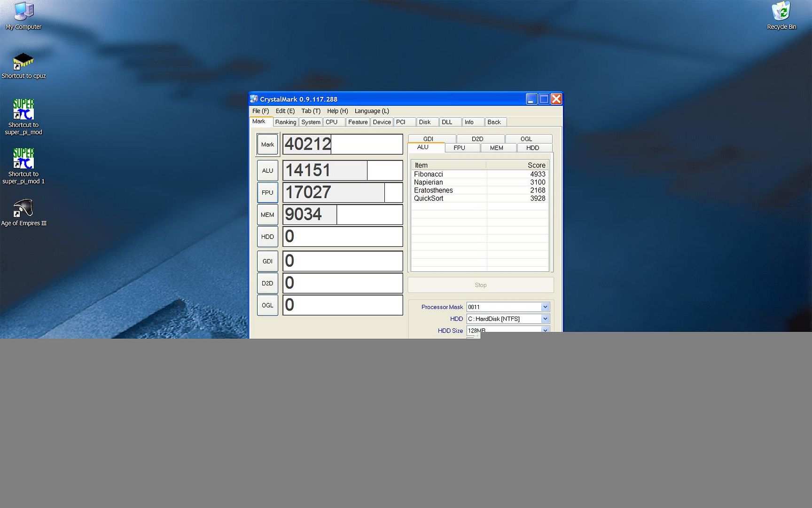Click the Stop button
This screenshot has width=812, height=508.
click(x=481, y=285)
